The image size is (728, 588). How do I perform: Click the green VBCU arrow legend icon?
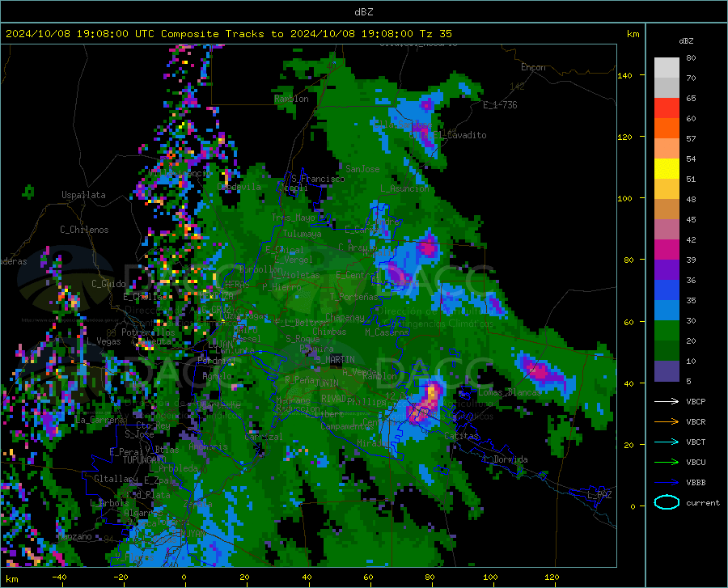click(x=667, y=463)
